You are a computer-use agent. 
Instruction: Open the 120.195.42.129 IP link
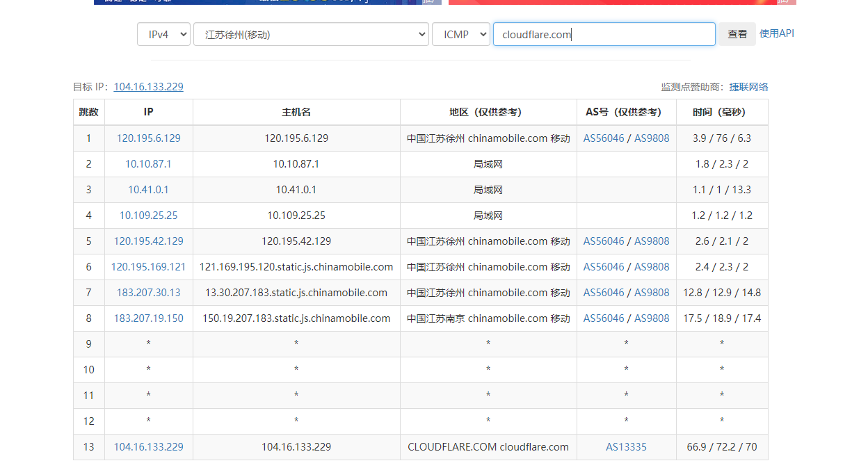(148, 241)
